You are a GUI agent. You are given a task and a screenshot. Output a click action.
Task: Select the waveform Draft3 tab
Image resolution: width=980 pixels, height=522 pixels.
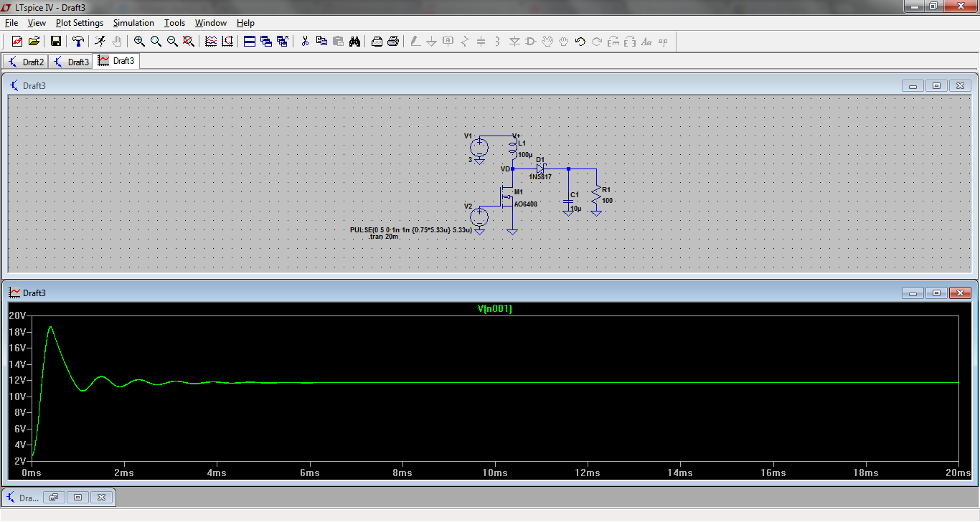(x=116, y=61)
